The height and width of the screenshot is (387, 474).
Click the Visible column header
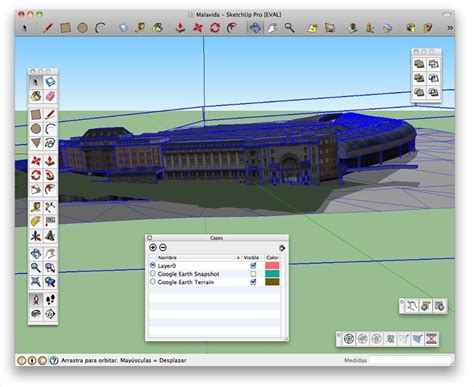point(252,258)
